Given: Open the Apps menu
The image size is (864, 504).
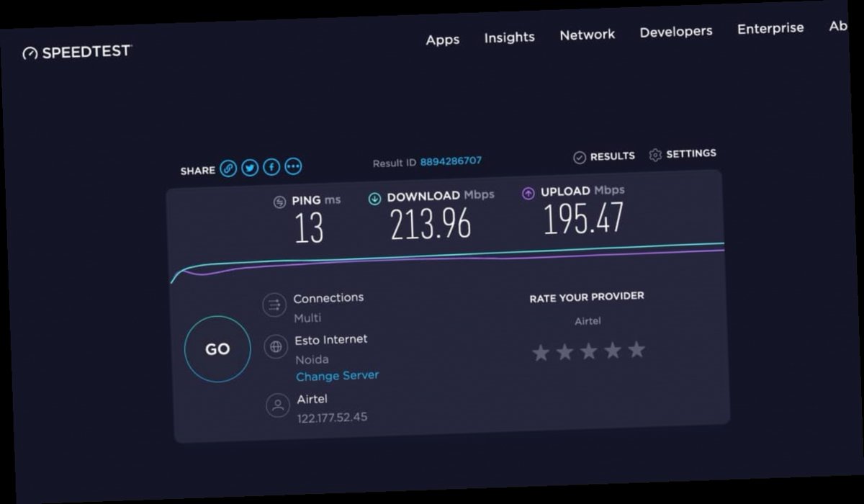Looking at the screenshot, I should point(442,40).
